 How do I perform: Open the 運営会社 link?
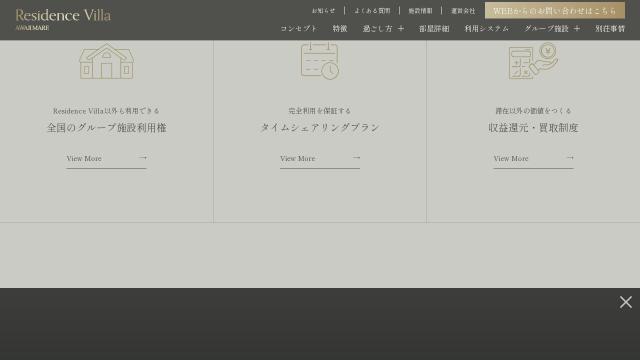coord(463,11)
